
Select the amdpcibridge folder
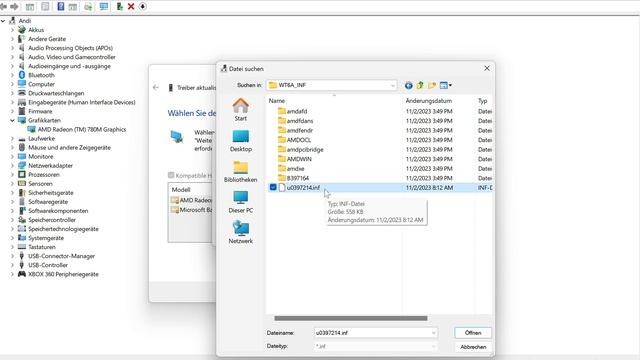coord(305,149)
